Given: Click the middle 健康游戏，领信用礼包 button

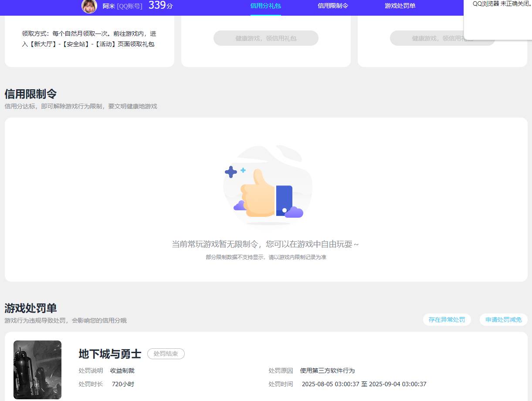Looking at the screenshot, I should tap(266, 38).
